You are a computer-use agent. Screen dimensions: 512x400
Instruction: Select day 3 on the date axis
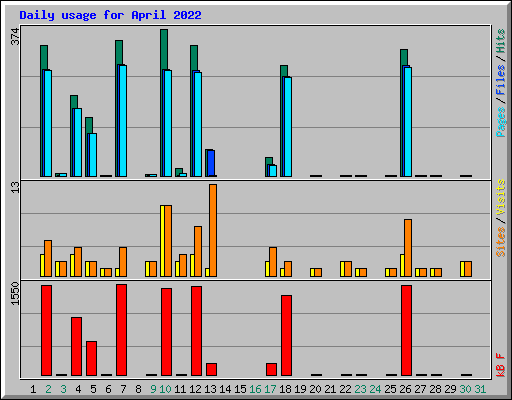pyautogui.click(x=63, y=389)
